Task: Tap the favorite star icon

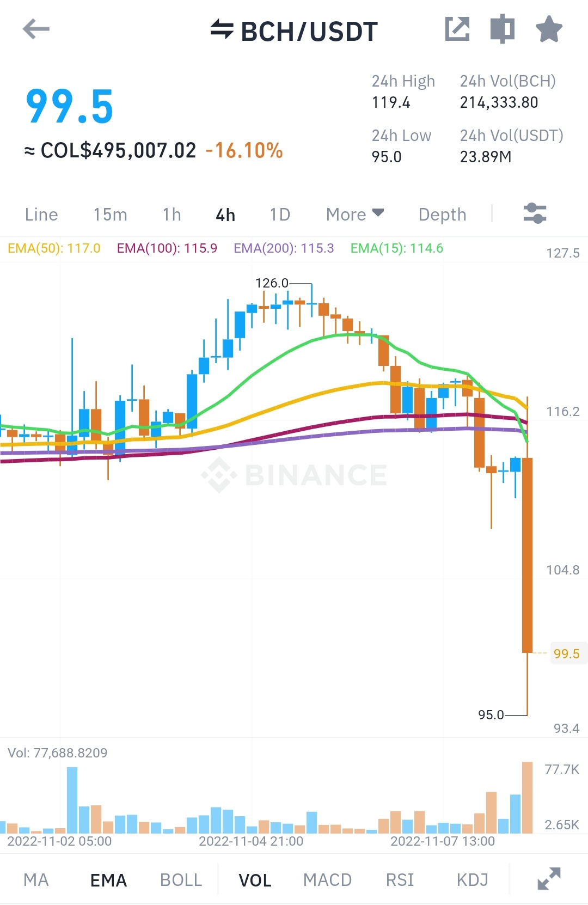Action: (x=549, y=29)
